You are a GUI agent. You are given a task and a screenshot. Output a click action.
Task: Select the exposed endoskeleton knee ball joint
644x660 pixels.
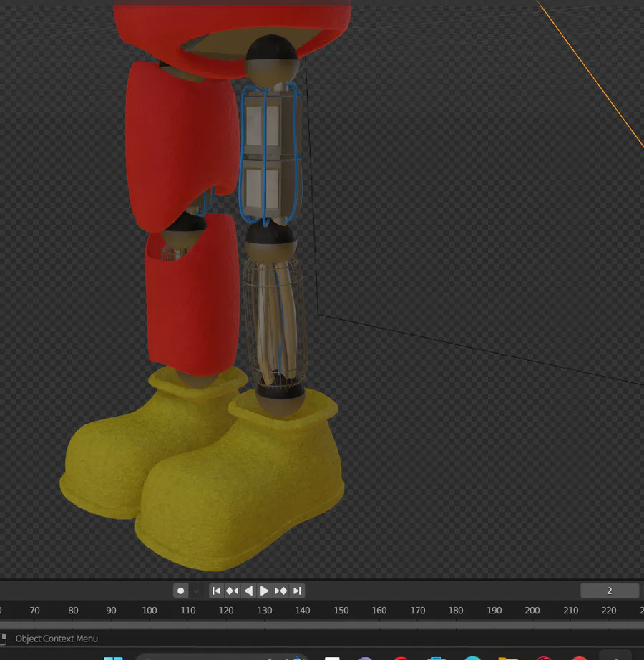[x=270, y=241]
